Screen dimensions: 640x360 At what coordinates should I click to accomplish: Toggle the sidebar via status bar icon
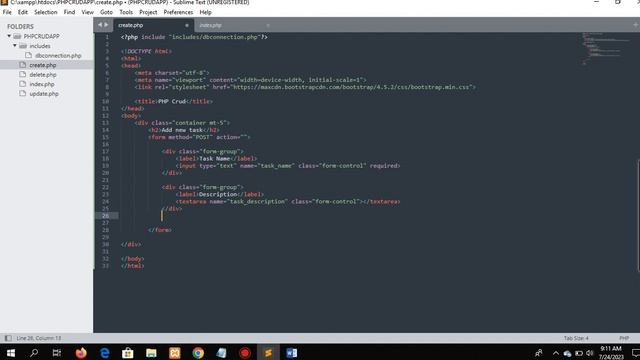8,338
